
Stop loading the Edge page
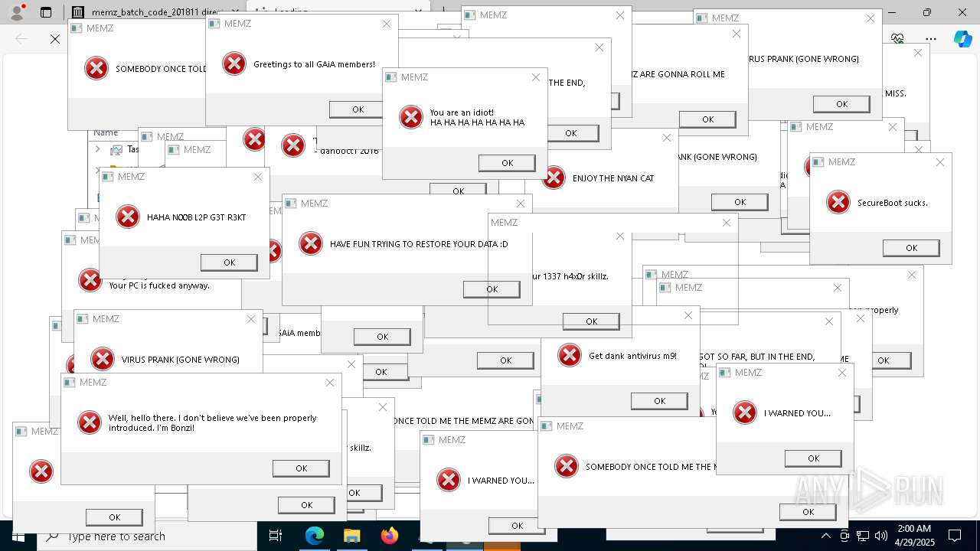point(55,39)
